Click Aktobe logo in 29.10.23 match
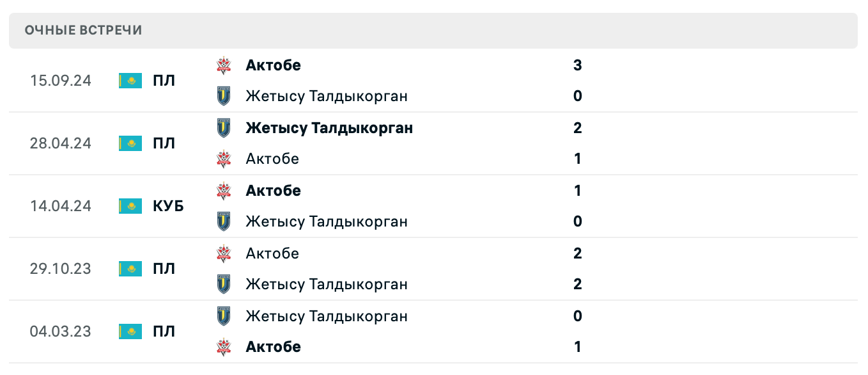Image resolution: width=868 pixels, height=375 pixels. (224, 253)
